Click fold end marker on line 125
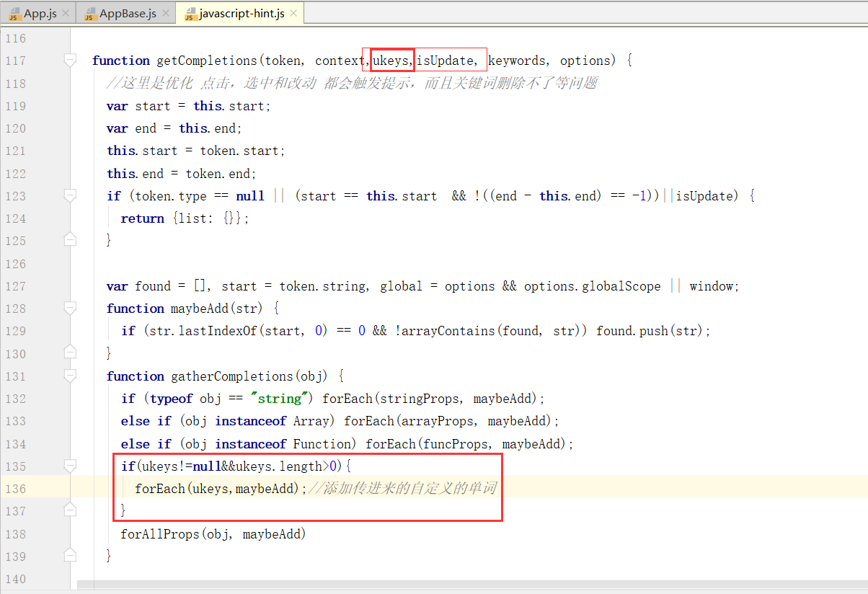The width and height of the screenshot is (868, 594). coord(70,239)
